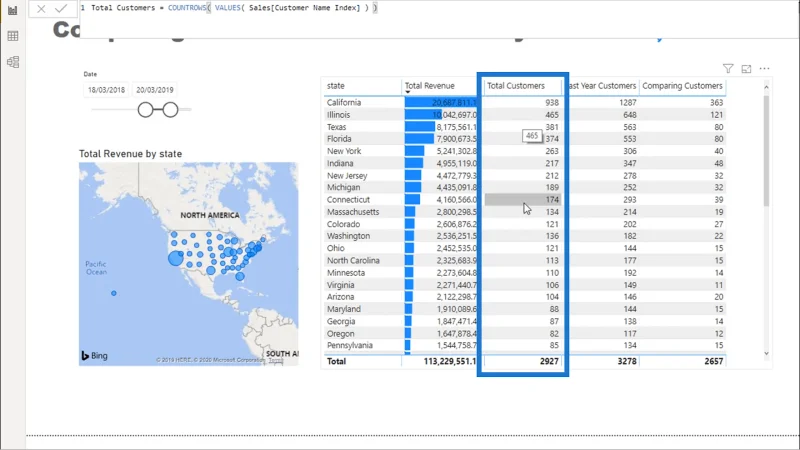Open the map Terms link
This screenshot has height=450, width=800.
point(275,360)
